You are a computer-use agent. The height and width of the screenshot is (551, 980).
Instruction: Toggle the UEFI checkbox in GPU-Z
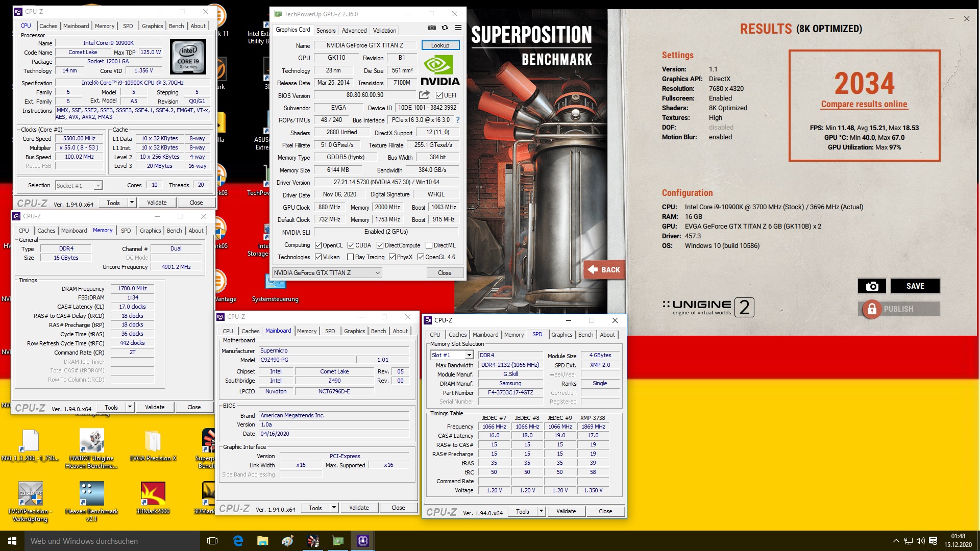coord(439,95)
